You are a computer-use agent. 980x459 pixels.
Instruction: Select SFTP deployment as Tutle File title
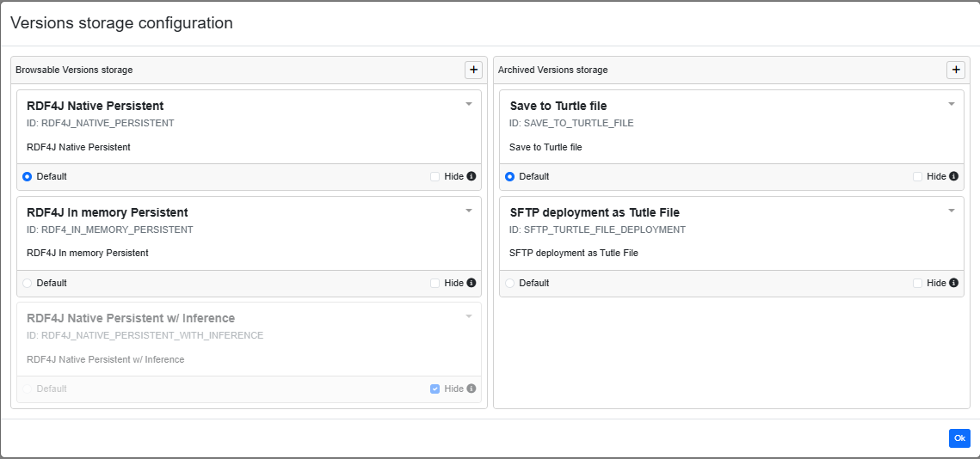[x=595, y=212]
